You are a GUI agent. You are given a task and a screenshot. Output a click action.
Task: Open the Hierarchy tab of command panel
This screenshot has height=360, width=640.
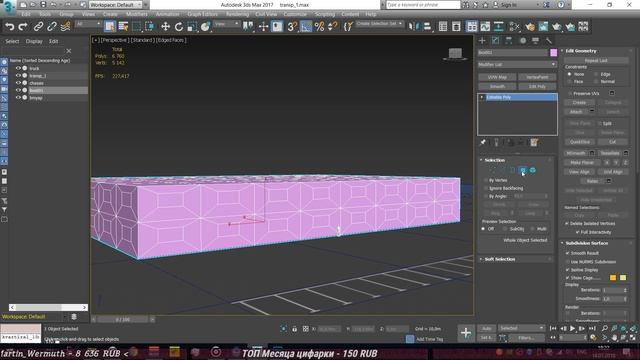pyautogui.click(x=509, y=40)
